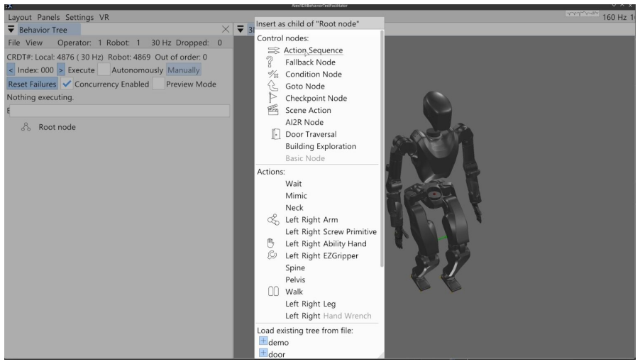Add a Condition Node

[x=313, y=75]
